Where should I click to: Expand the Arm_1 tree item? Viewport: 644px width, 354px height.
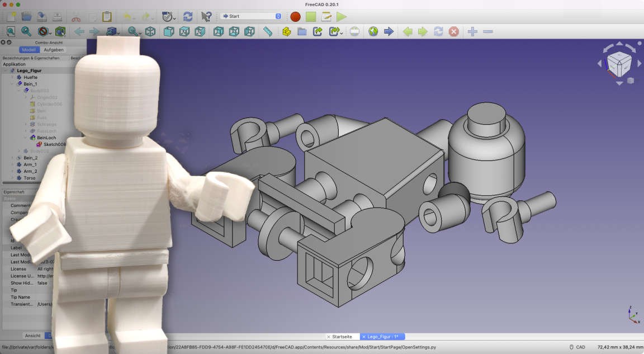click(12, 164)
